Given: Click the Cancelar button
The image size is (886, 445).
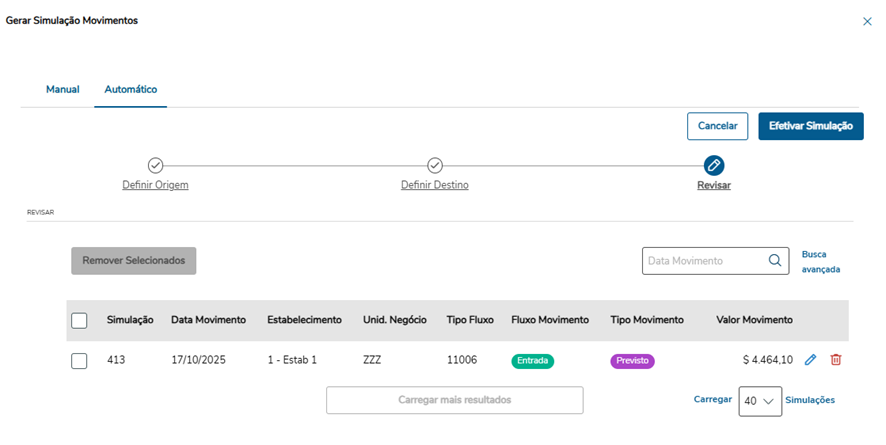Looking at the screenshot, I should pyautogui.click(x=717, y=126).
